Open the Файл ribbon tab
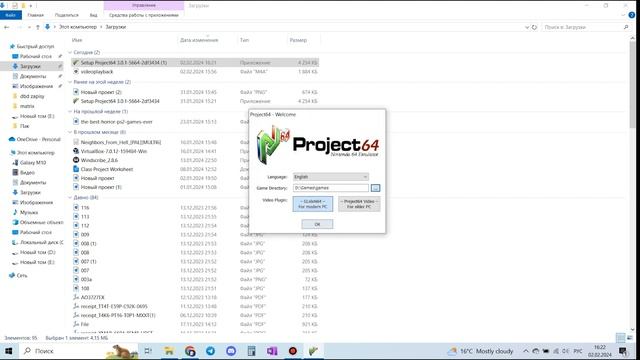Viewport: 640px width, 360px height. coord(11,15)
